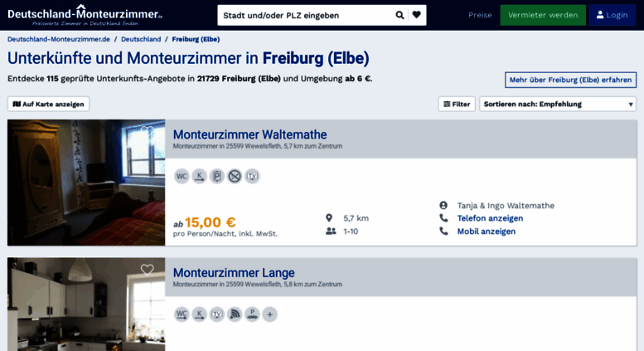Click the Login button

click(612, 15)
